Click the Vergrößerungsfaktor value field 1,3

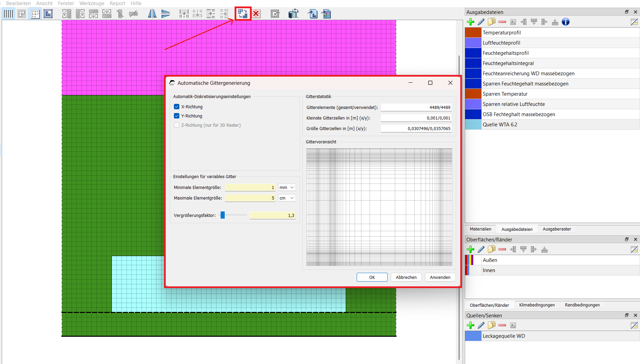pos(272,215)
